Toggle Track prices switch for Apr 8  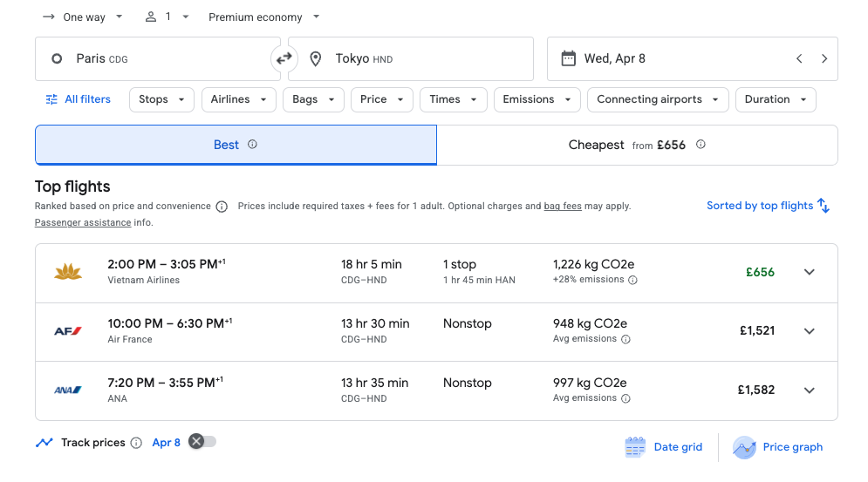point(202,442)
